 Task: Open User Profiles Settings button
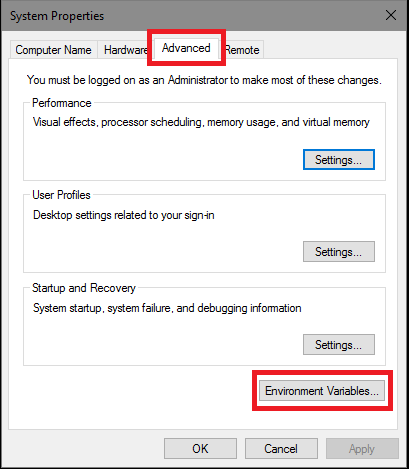click(x=339, y=252)
